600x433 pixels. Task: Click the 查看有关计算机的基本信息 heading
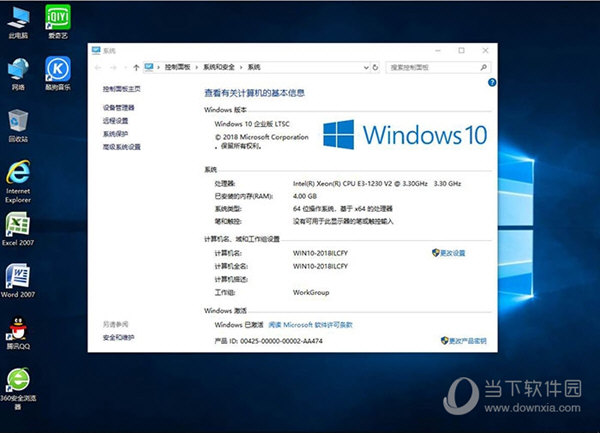pos(254,93)
